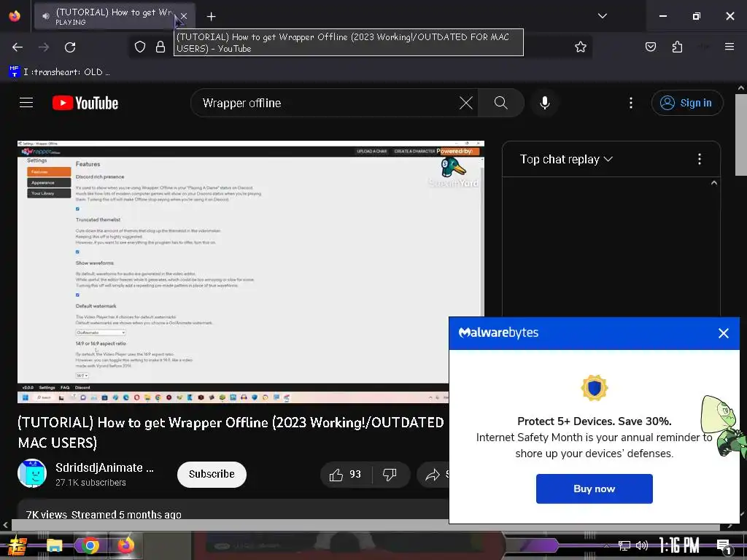Open the volume control in system tray

642,545
